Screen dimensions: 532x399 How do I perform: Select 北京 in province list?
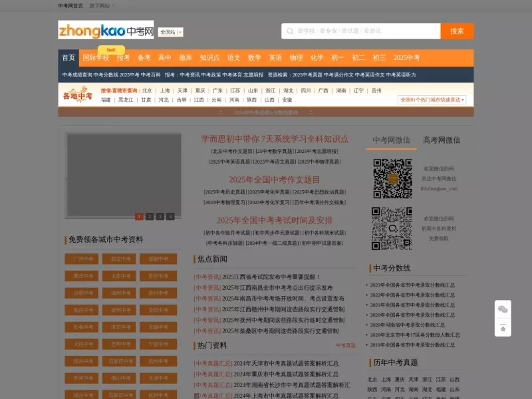(x=147, y=90)
